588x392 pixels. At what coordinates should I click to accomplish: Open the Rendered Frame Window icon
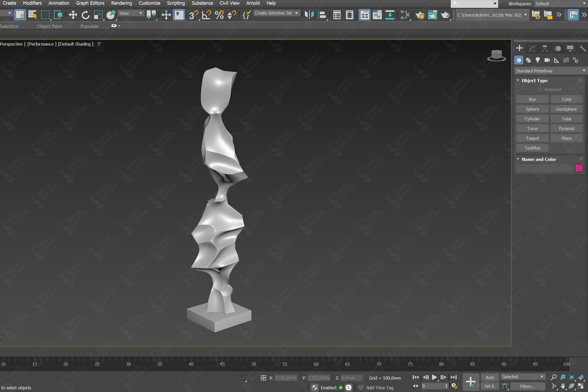(x=433, y=15)
